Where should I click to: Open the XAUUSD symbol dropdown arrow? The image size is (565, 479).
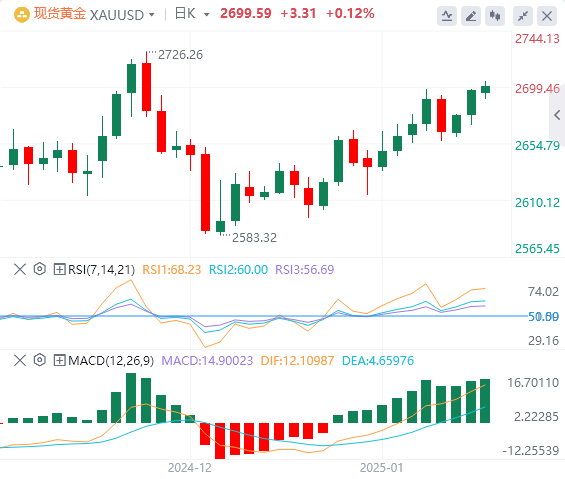(152, 15)
